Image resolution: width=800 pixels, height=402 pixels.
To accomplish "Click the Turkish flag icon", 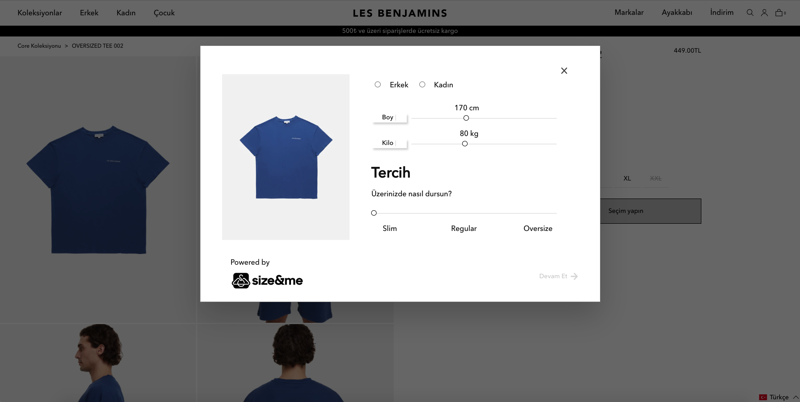I will point(763,397).
